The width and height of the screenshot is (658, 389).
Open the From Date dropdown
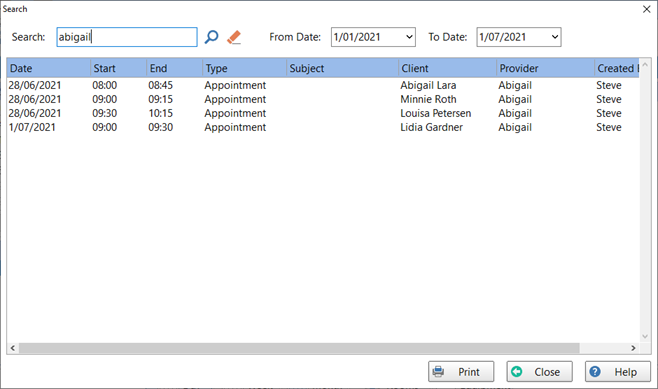pyautogui.click(x=409, y=37)
